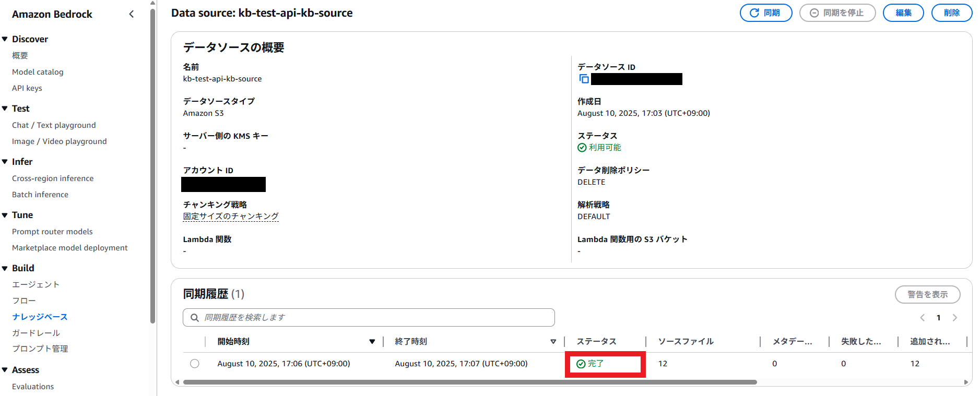The height and width of the screenshot is (396, 980).
Task: Click the ステータス column header in table
Action: [596, 342]
